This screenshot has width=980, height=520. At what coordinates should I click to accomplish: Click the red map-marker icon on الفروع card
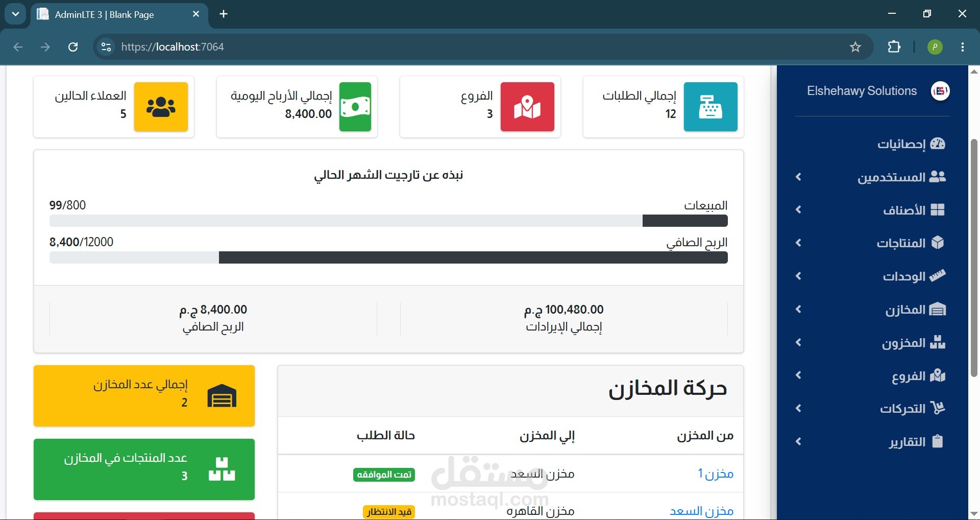point(527,107)
